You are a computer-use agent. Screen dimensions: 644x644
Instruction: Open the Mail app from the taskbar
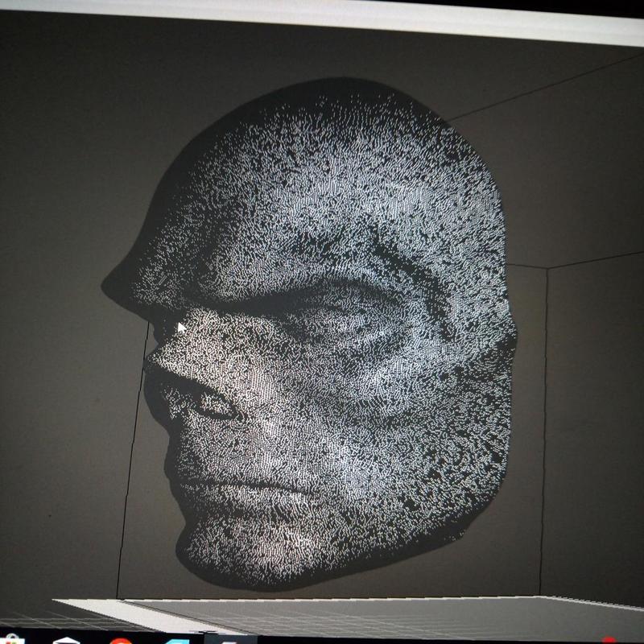(x=64, y=640)
